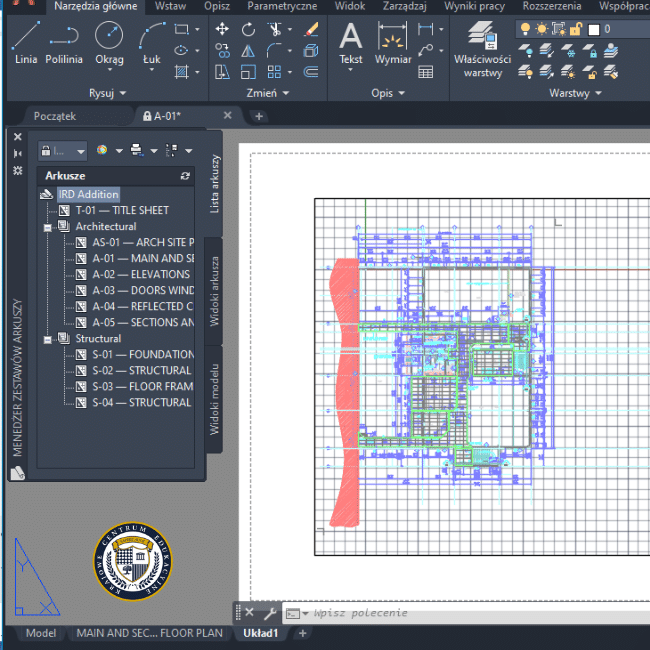Toggle viewport freeze layer icon
The height and width of the screenshot is (650, 650).
(x=558, y=29)
